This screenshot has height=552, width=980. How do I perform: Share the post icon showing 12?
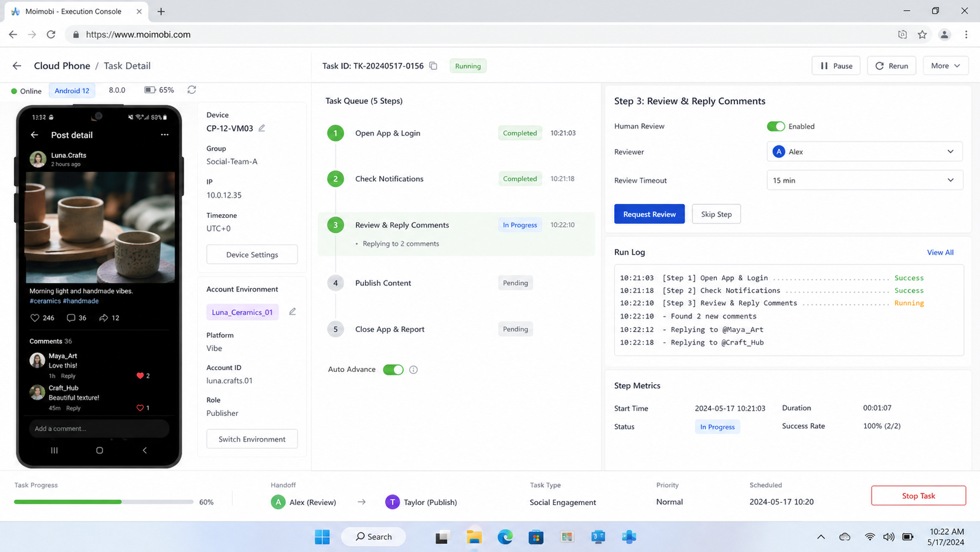pos(103,318)
